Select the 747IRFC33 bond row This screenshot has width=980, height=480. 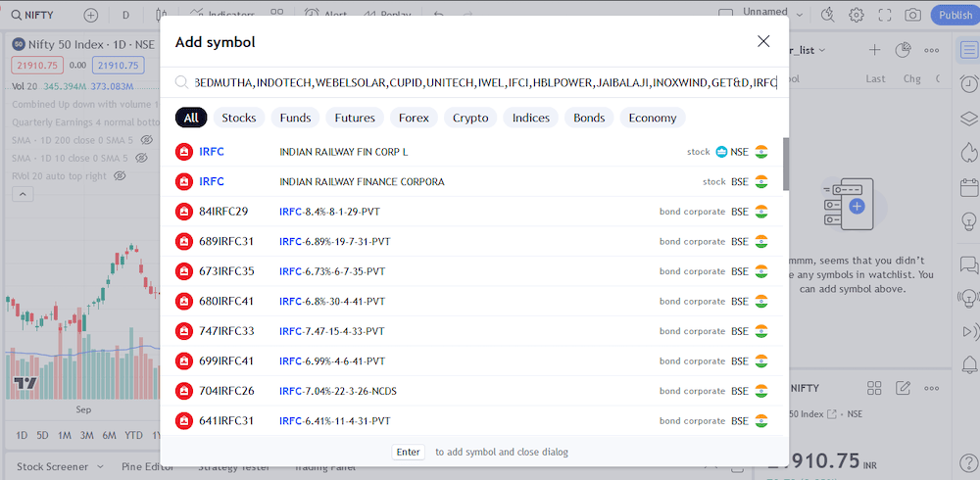[472, 331]
